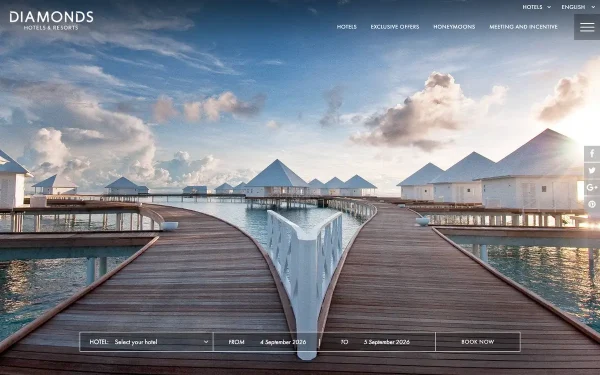Click the HOTEL: label in booking bar
The width and height of the screenshot is (600, 375).
click(x=99, y=342)
